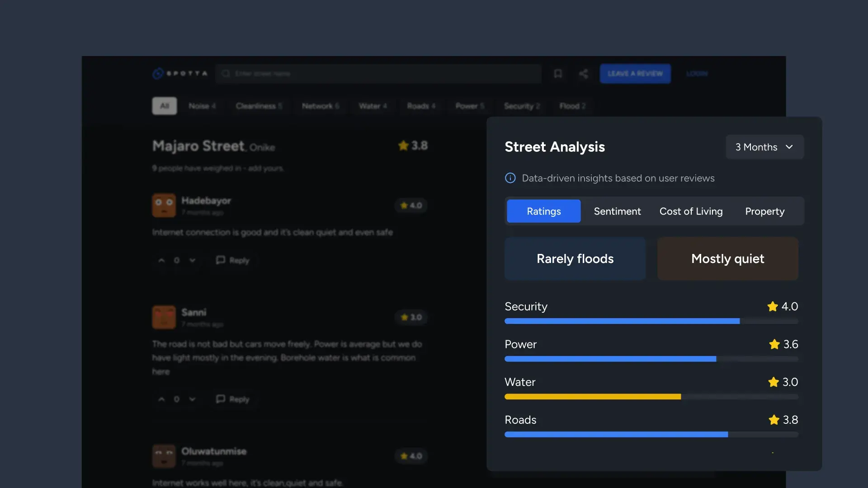
Task: Click the search magnifier icon in the search bar
Action: click(x=225, y=74)
